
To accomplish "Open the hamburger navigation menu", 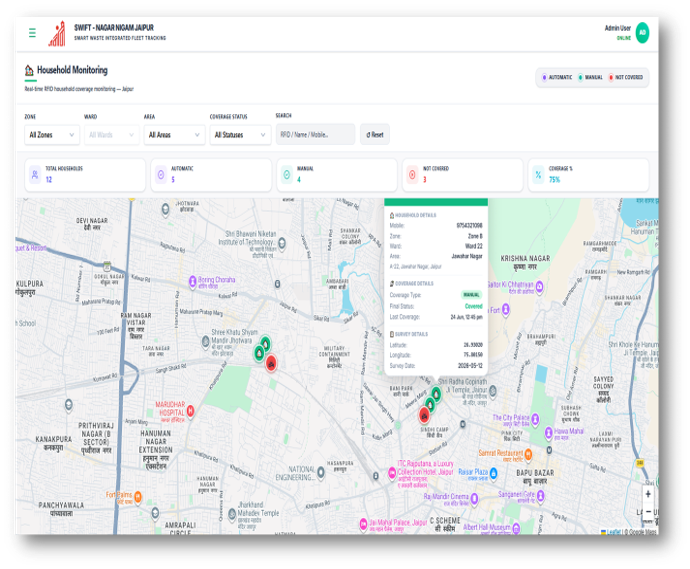I will point(32,33).
